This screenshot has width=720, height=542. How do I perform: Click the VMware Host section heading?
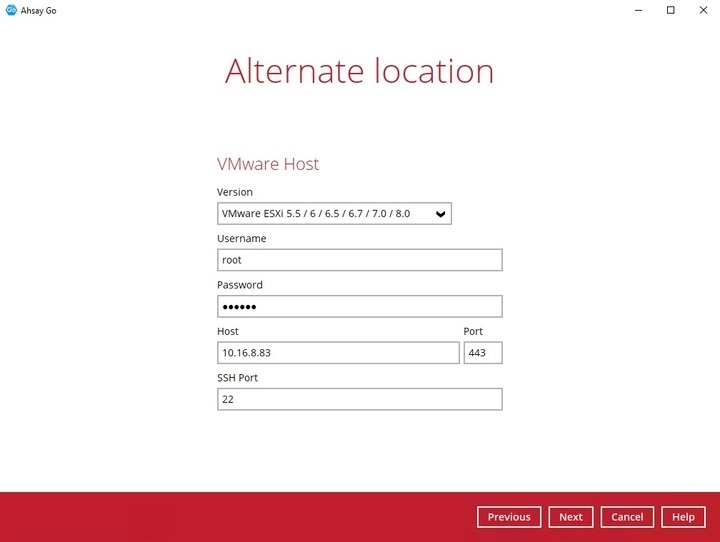[268, 164]
